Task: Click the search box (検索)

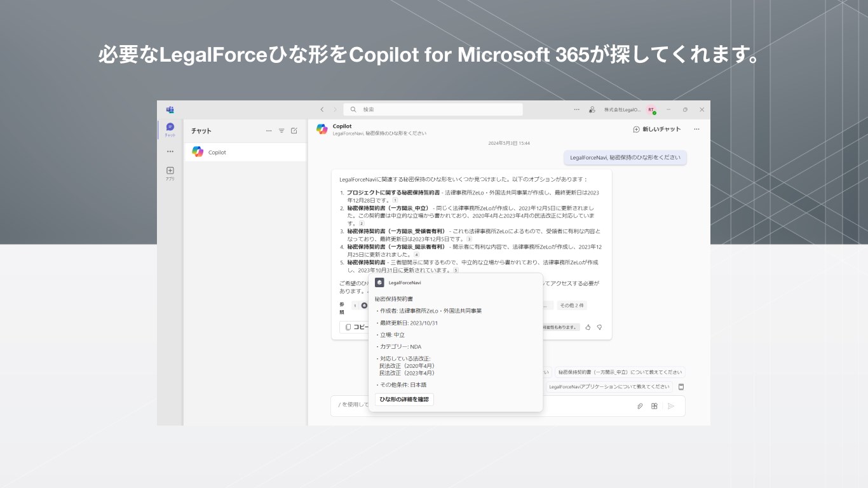Action: coord(433,109)
